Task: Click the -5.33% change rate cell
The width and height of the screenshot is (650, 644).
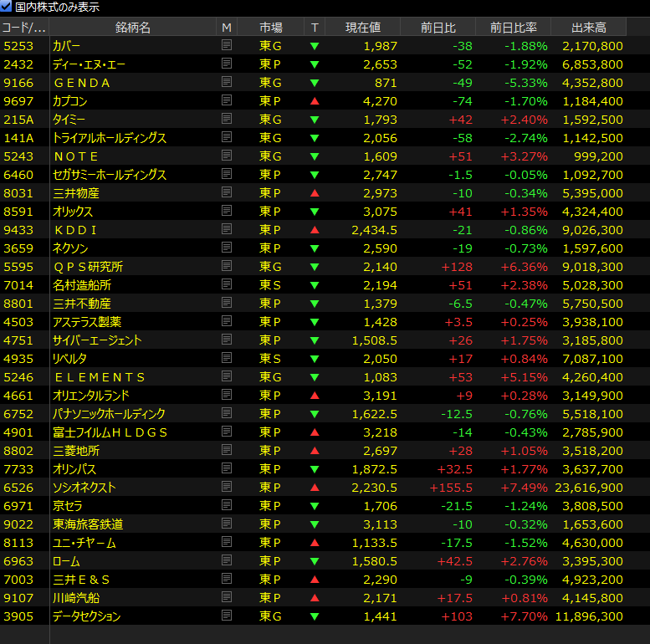Action: coord(526,83)
